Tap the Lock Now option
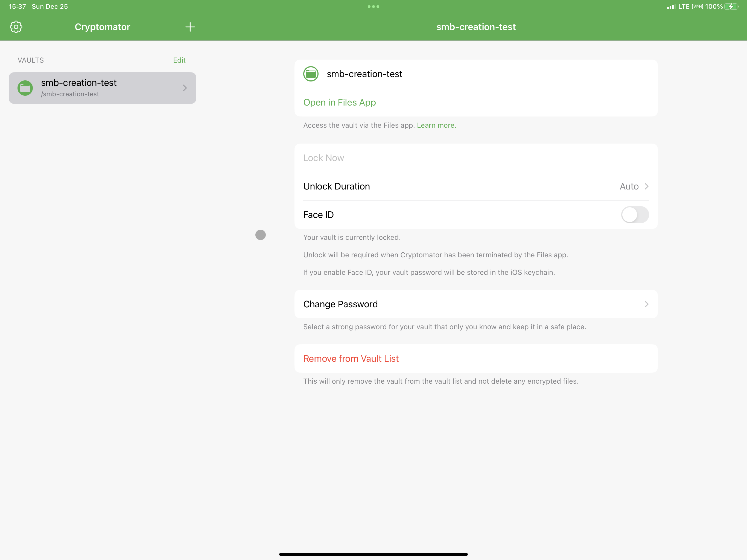Screen dimensions: 747x560 (x=323, y=158)
